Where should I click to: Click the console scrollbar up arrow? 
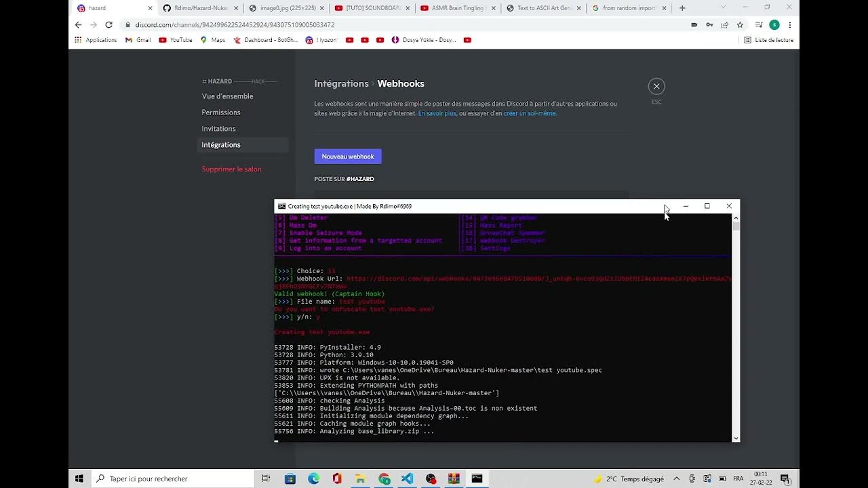(736, 218)
